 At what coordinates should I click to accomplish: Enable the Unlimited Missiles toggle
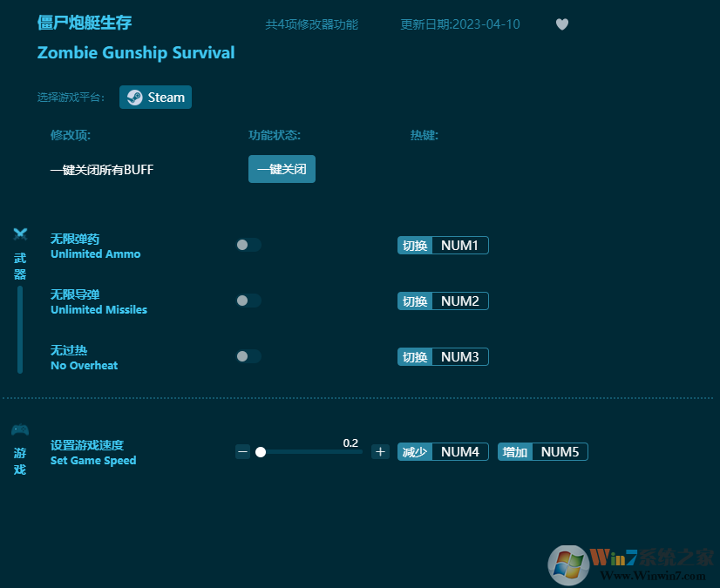(x=248, y=301)
